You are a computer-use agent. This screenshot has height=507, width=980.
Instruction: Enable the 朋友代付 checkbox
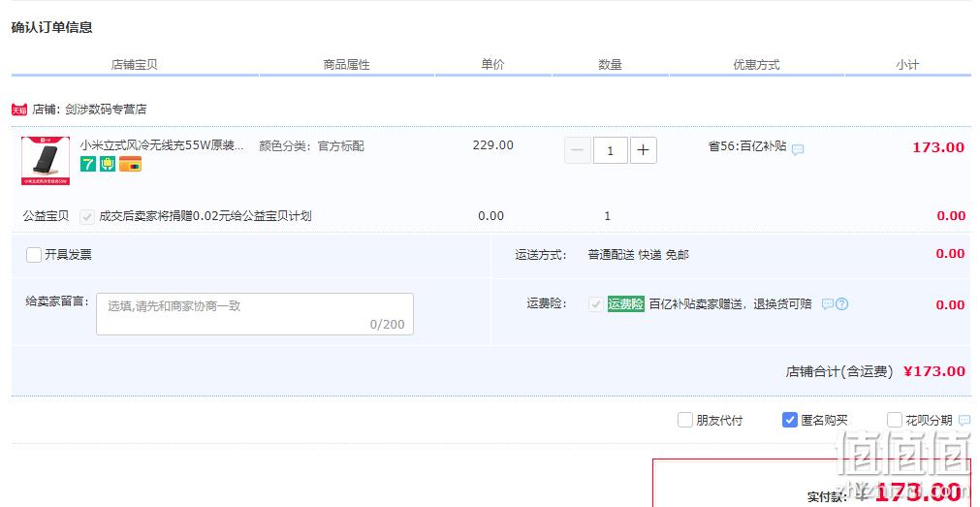tap(685, 420)
